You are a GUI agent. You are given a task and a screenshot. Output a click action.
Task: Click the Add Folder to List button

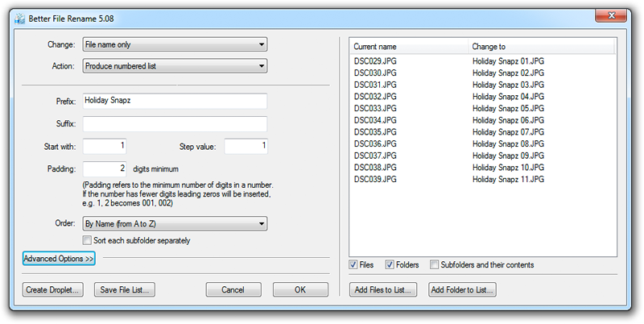coord(462,289)
